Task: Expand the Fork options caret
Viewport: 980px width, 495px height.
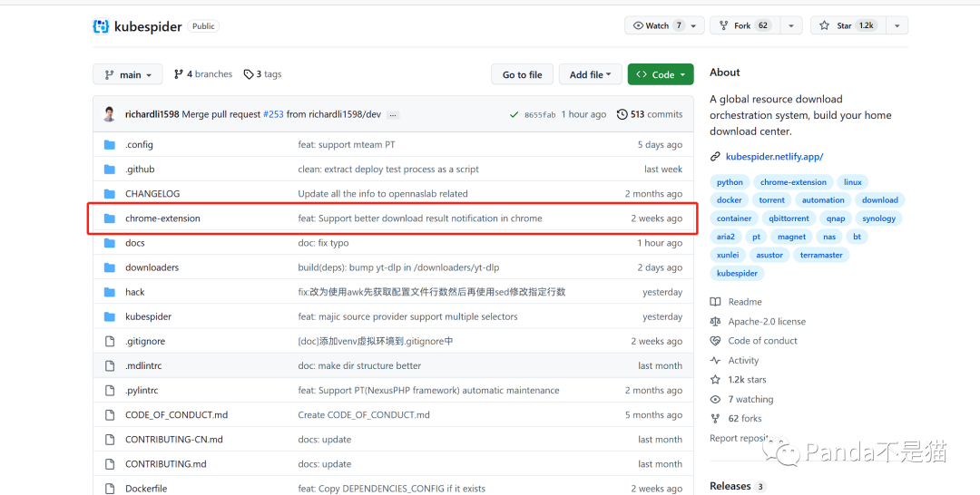Action: pos(790,25)
